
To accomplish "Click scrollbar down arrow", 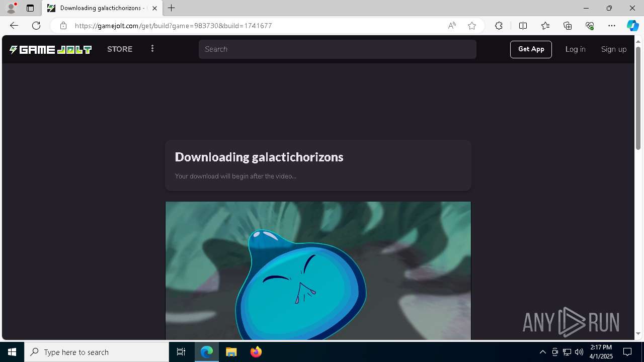I will (x=638, y=334).
